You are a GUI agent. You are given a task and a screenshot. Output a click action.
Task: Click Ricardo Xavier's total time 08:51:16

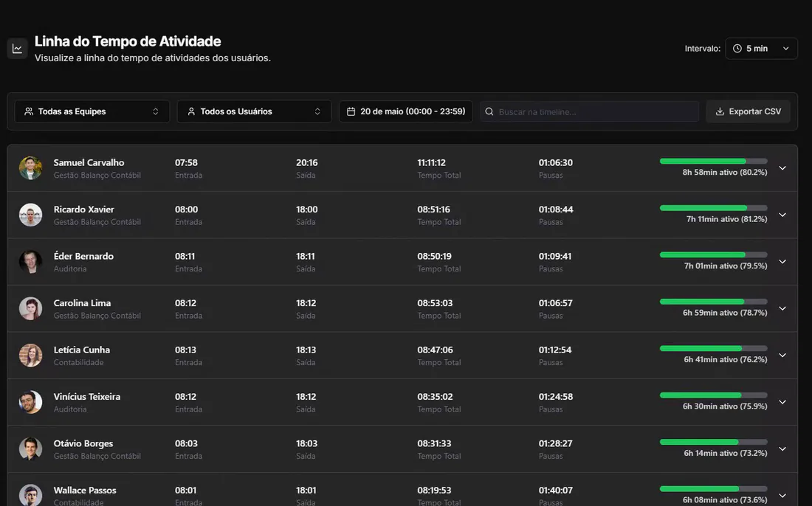[x=433, y=209]
